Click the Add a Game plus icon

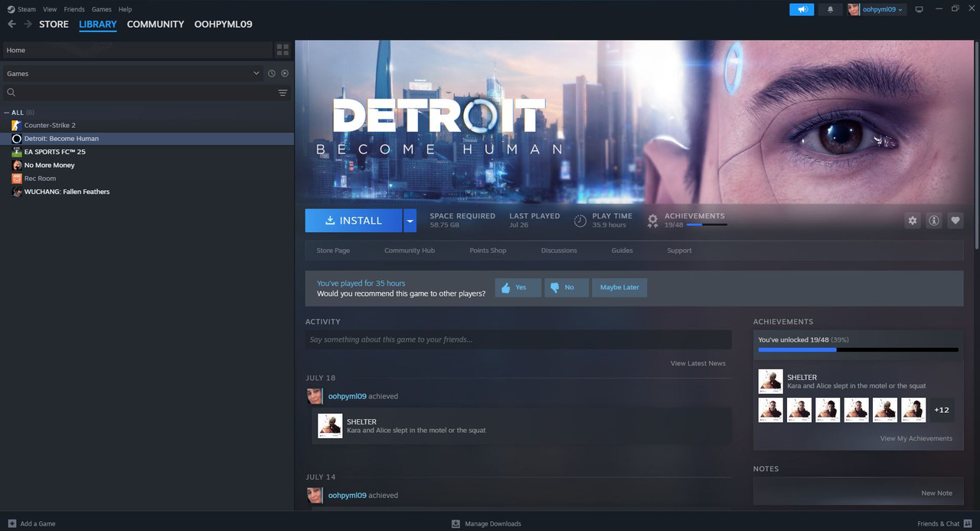click(11, 523)
